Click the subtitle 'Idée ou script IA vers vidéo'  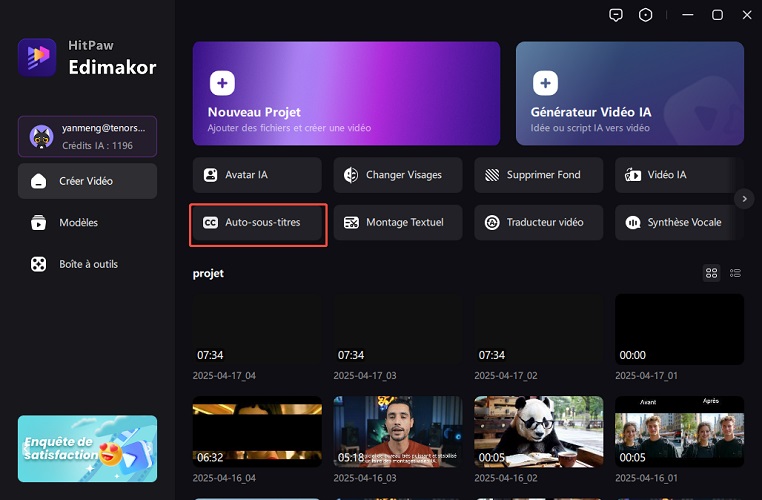pyautogui.click(x=590, y=128)
